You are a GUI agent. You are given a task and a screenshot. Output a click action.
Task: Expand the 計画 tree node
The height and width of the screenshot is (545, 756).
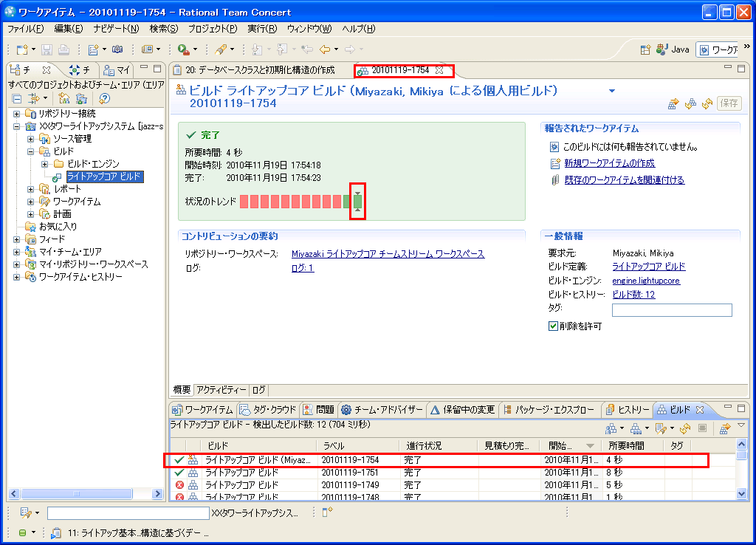[30, 214]
